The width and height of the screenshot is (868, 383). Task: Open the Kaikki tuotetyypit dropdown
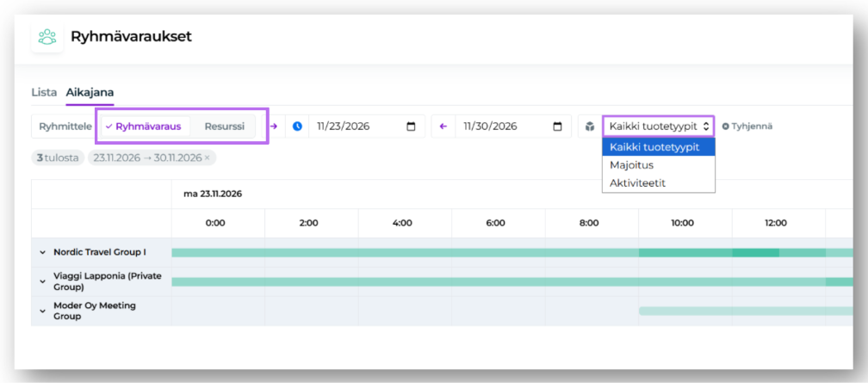659,127
